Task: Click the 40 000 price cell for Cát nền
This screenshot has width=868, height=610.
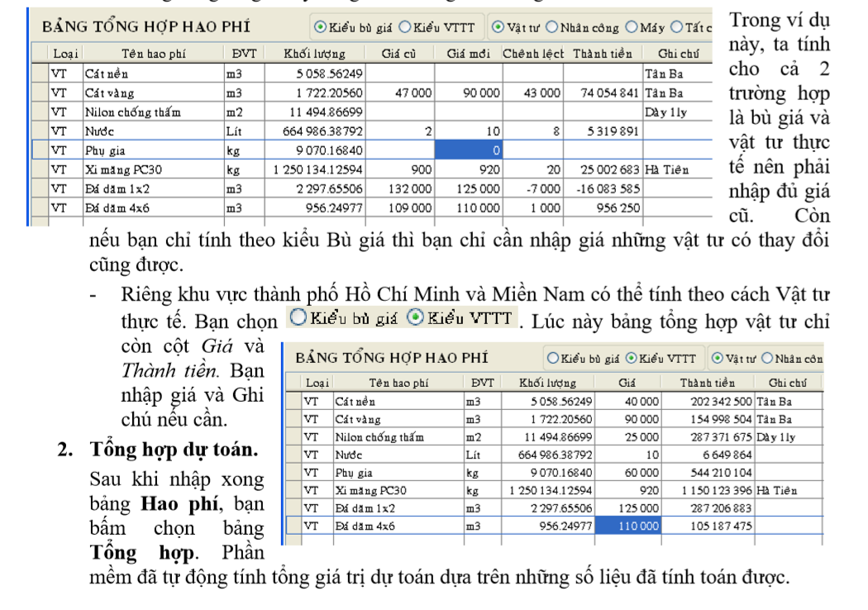Action: point(627,402)
